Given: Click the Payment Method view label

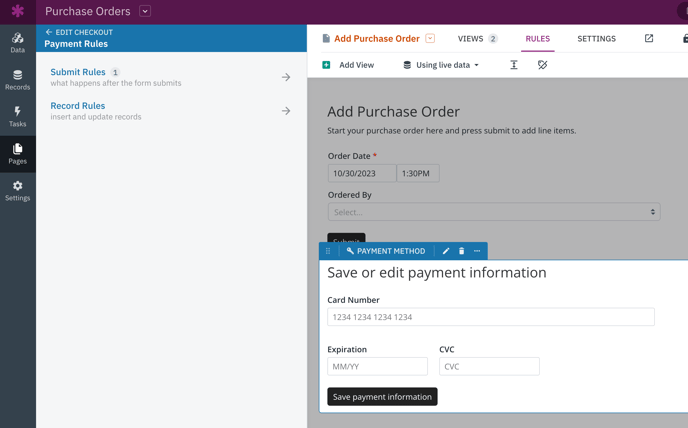Looking at the screenshot, I should pyautogui.click(x=391, y=251).
